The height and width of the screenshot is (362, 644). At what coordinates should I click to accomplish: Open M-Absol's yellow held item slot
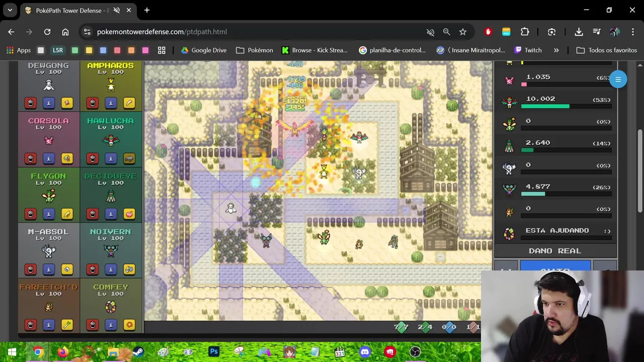(x=67, y=269)
